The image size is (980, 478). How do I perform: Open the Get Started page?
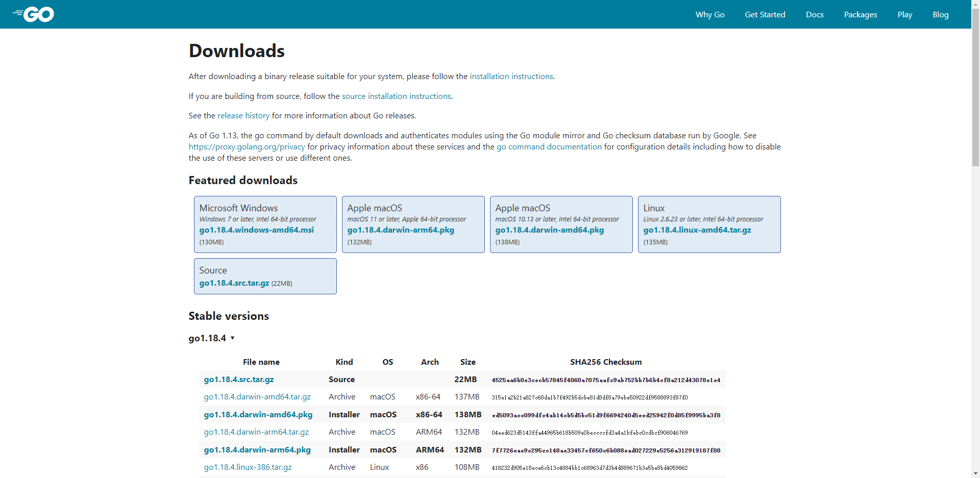[765, 15]
